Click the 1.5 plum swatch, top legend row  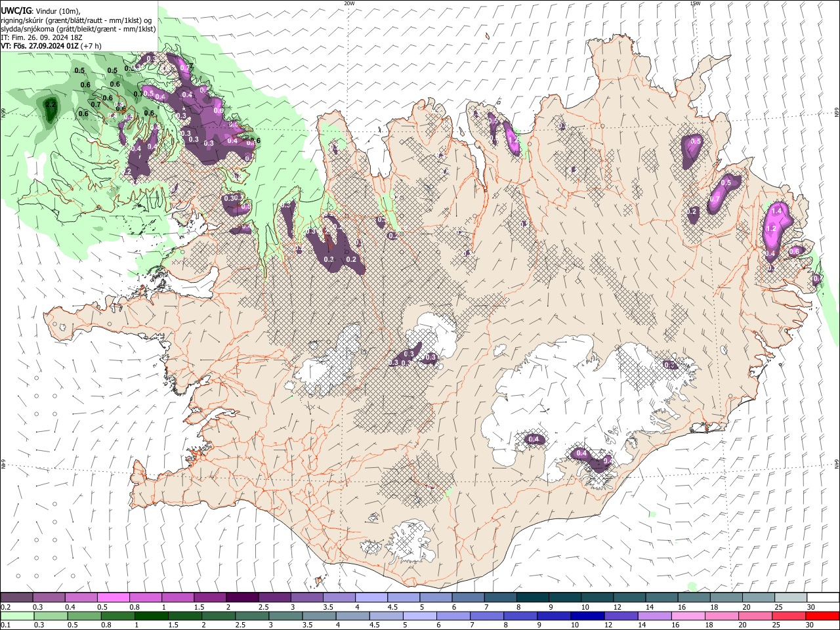tap(209, 597)
